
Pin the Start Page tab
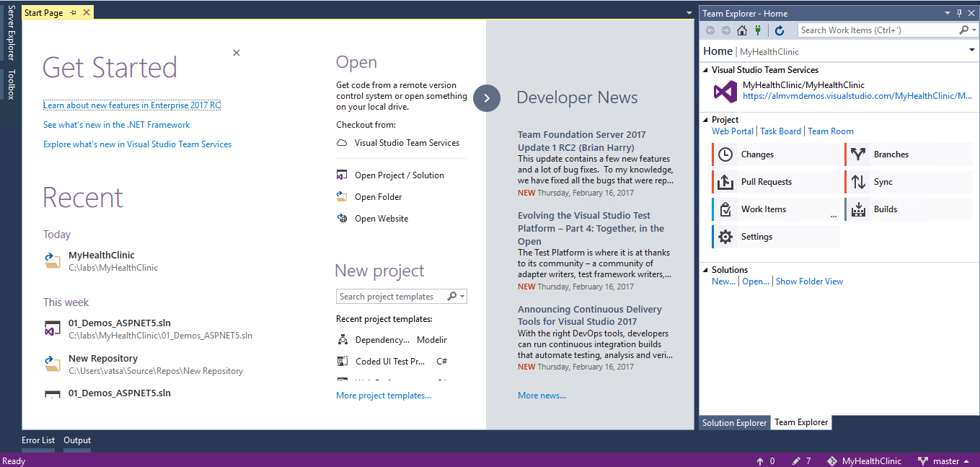coord(74,13)
